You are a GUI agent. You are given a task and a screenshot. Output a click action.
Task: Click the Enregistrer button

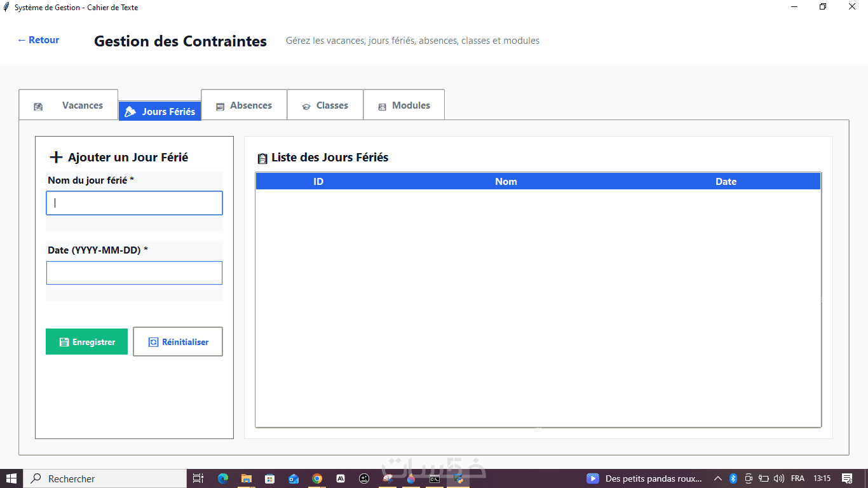click(86, 342)
